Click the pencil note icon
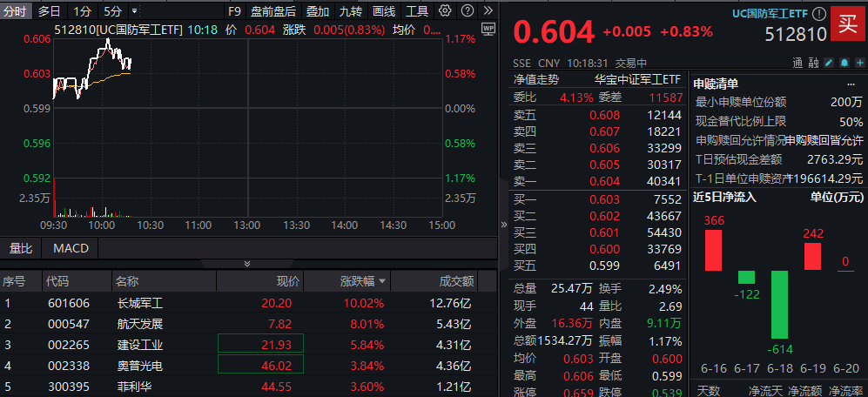The width and height of the screenshot is (868, 397). pos(829,64)
